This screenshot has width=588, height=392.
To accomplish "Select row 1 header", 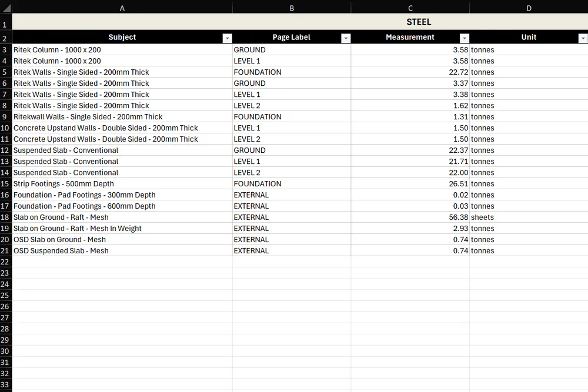I will [6, 22].
